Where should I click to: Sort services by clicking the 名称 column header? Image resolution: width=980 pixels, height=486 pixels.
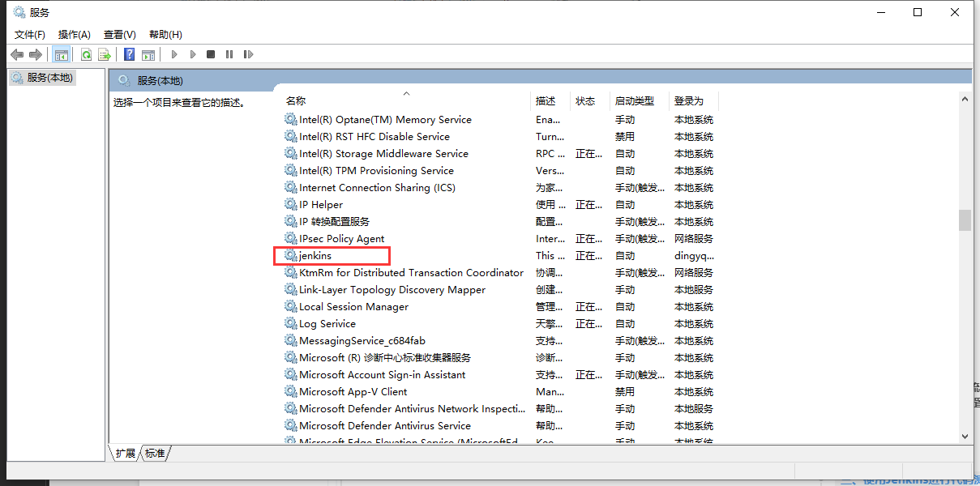point(296,100)
